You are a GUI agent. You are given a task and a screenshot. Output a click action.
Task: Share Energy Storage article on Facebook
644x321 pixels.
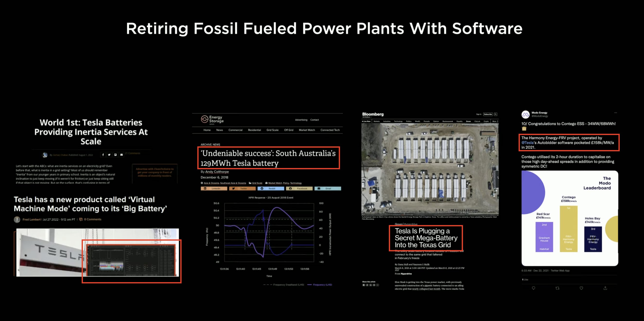(299, 189)
